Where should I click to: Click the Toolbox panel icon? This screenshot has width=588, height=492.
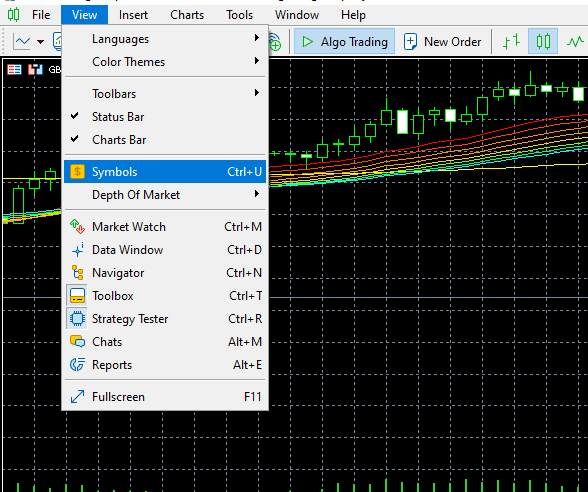pos(77,296)
